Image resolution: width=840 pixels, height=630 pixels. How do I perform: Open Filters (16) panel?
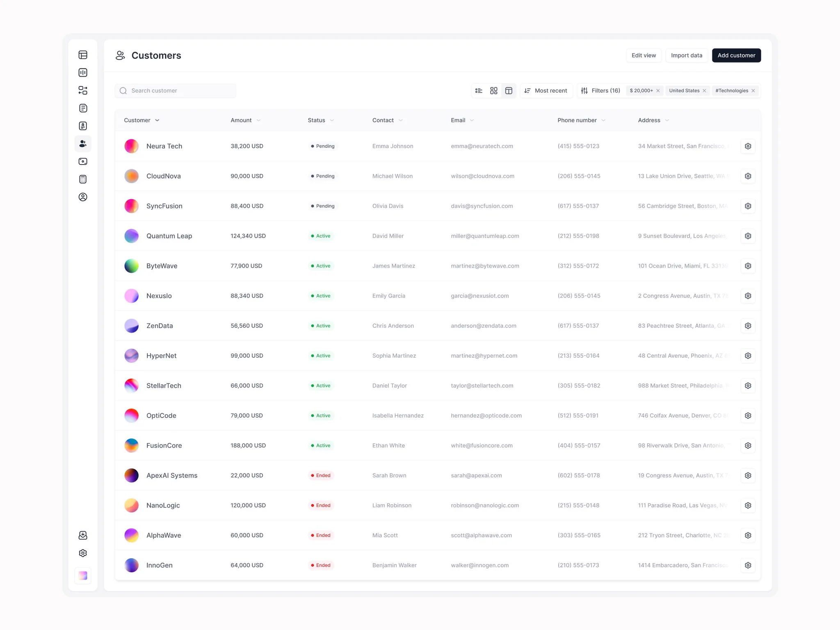[x=600, y=91]
